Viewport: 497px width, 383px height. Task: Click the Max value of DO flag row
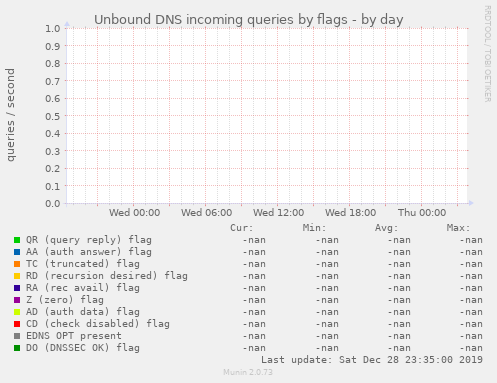[x=471, y=348]
